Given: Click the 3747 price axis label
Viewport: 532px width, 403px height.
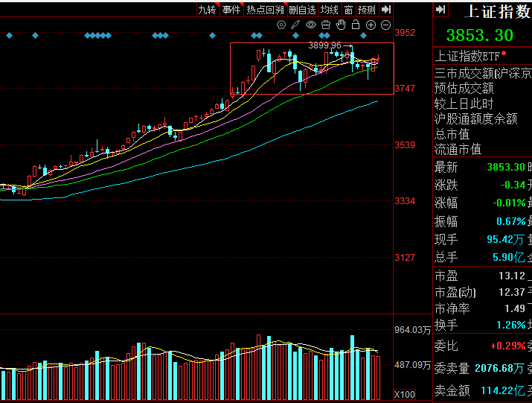Looking at the screenshot, I should (405, 89).
